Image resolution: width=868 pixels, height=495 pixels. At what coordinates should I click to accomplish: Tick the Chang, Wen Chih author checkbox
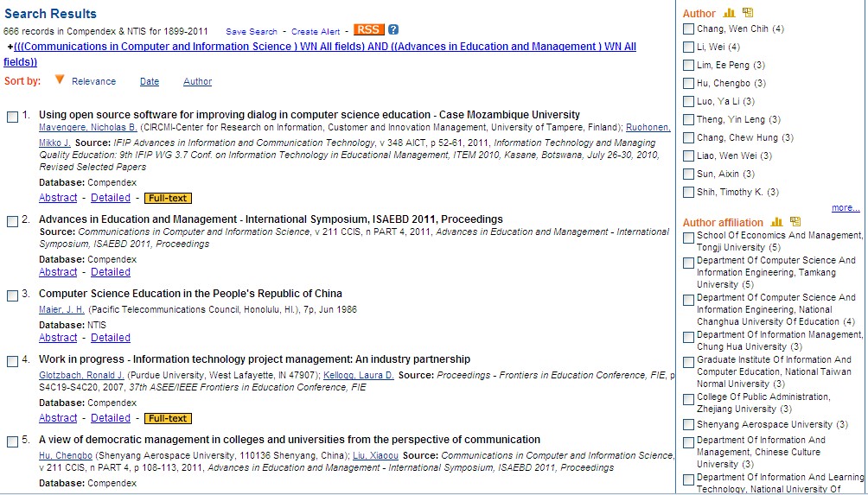[688, 29]
